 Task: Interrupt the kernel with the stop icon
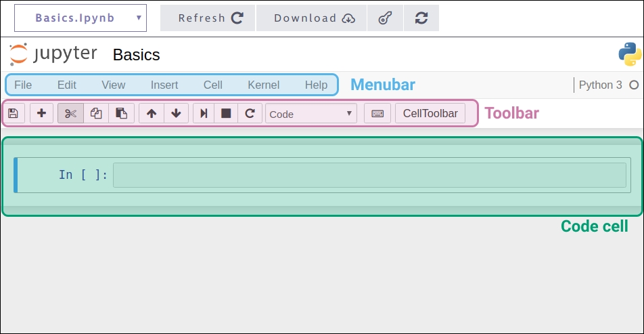(226, 113)
